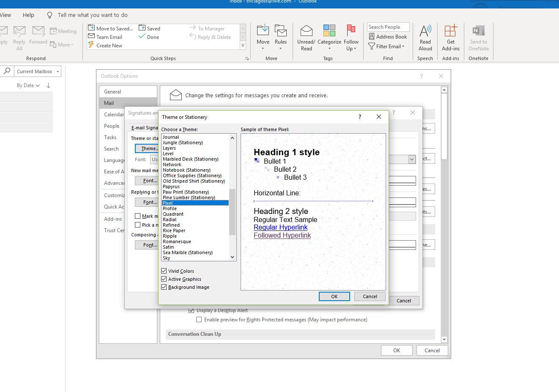Click Cancel in Theme or Stationery dialog
This screenshot has height=392, width=559.
pos(370,296)
